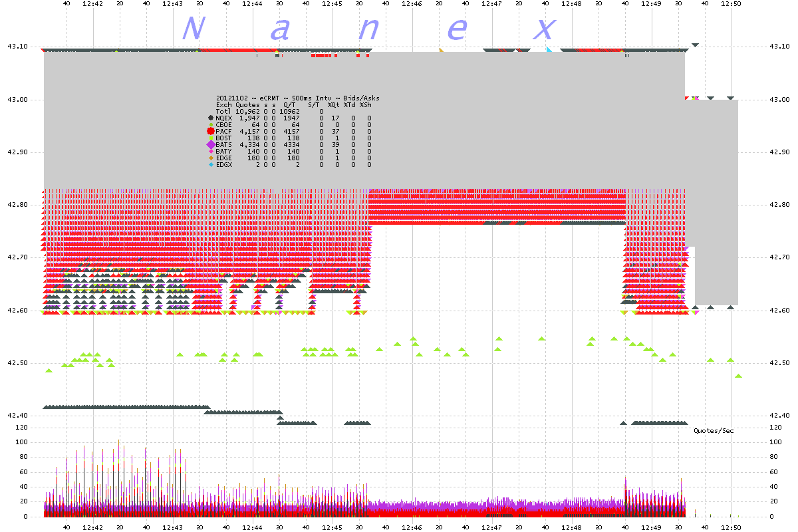This screenshot has width=798, height=532.
Task: Click the dark NQEX legend marker
Action: click(x=211, y=118)
